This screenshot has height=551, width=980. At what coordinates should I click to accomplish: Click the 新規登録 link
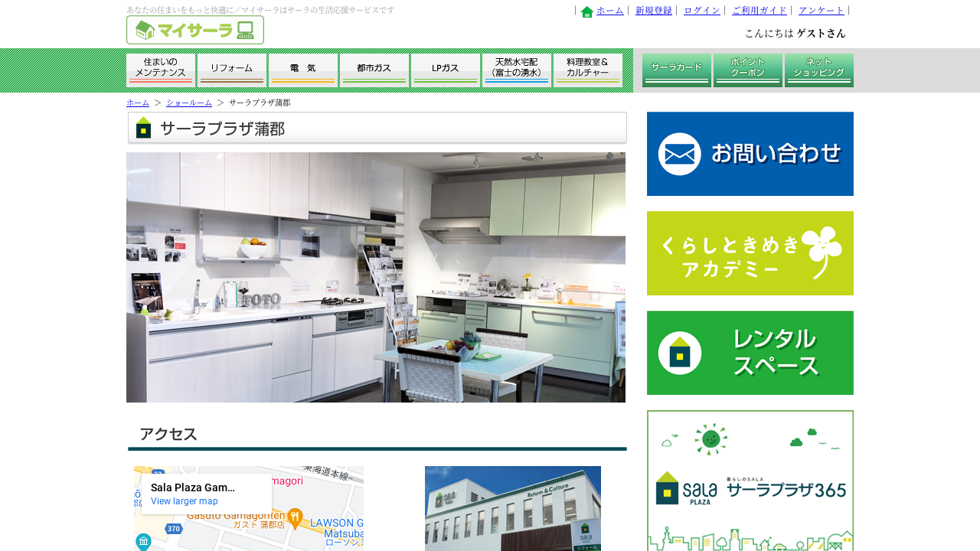point(654,11)
